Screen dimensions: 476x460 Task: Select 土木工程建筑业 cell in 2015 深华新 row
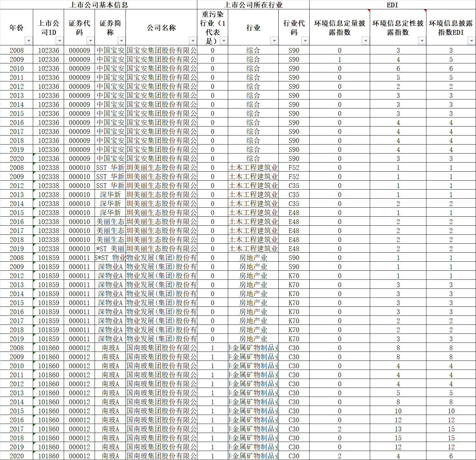[x=253, y=213]
